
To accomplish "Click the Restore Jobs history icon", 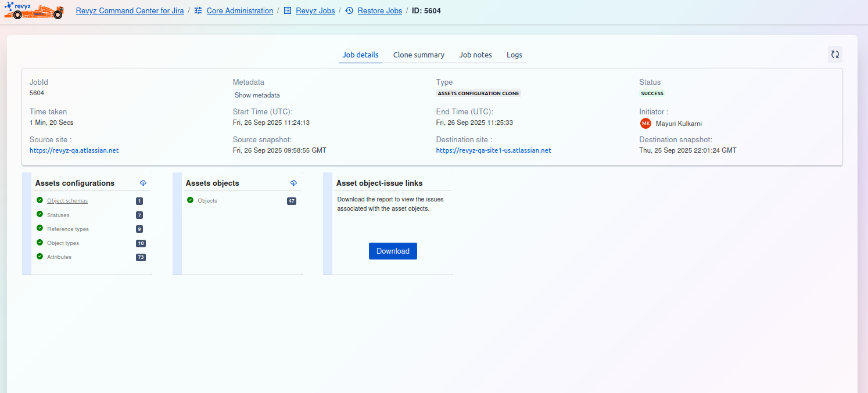I will click(349, 11).
